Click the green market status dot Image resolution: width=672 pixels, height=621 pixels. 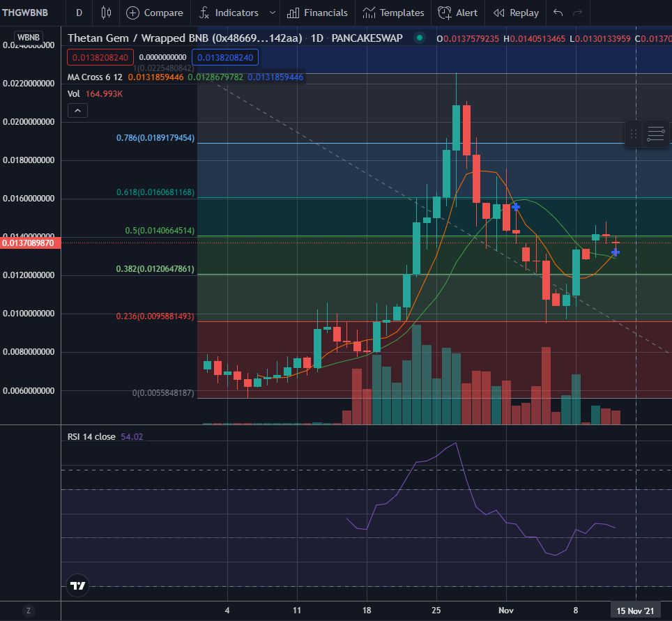coord(420,38)
